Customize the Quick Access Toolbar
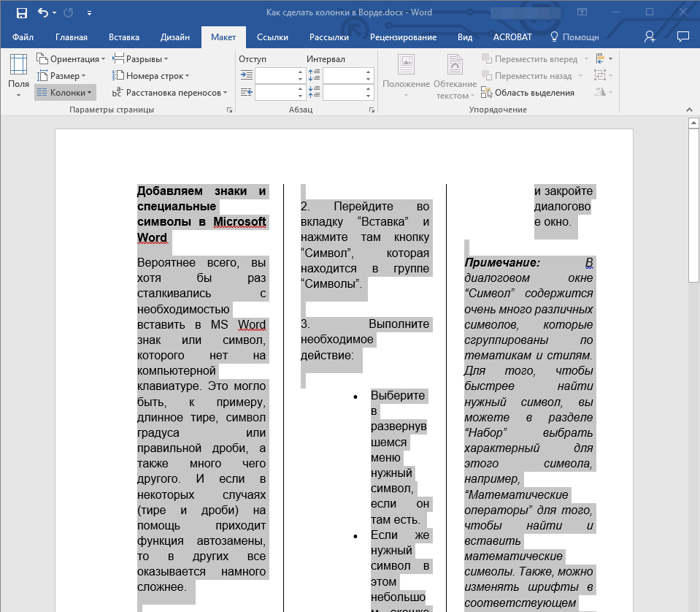 (x=89, y=13)
